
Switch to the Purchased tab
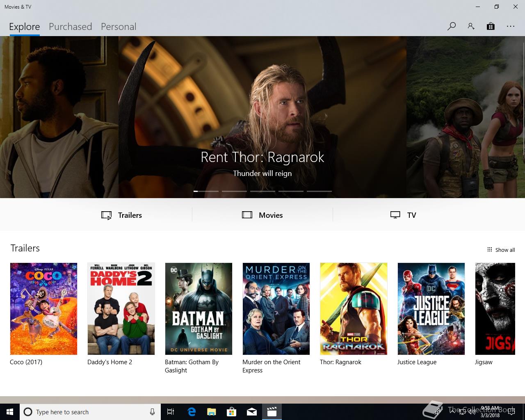point(70,27)
